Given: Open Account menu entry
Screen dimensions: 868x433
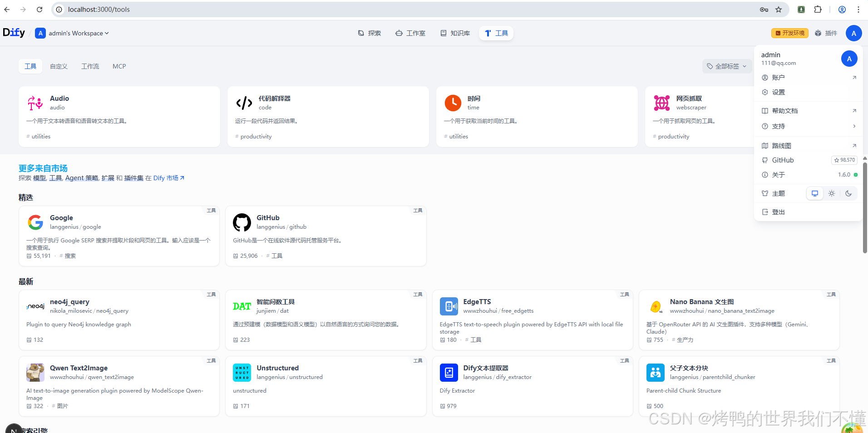Looking at the screenshot, I should tap(809, 78).
